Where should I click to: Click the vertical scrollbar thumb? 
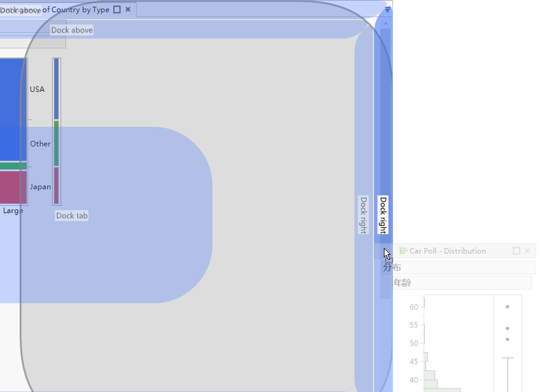[385, 164]
